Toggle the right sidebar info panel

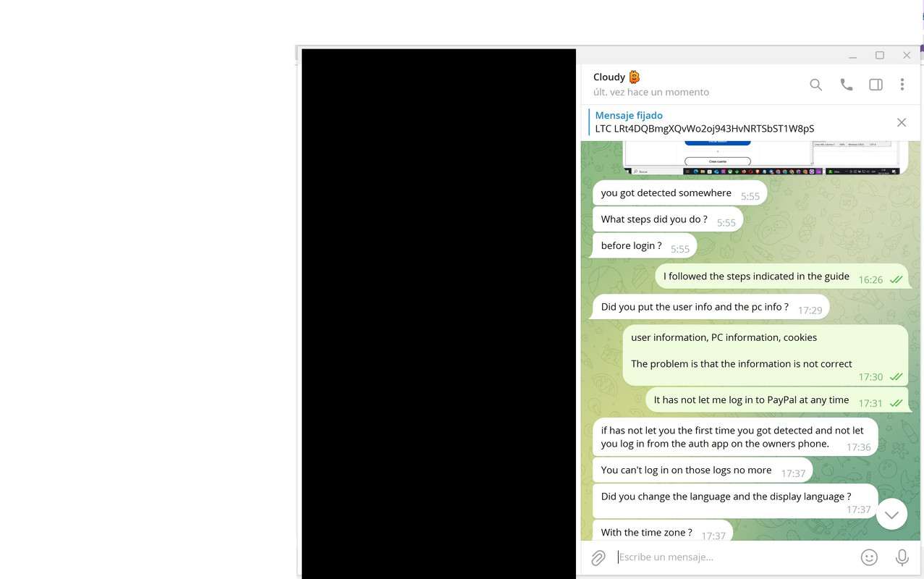[876, 85]
